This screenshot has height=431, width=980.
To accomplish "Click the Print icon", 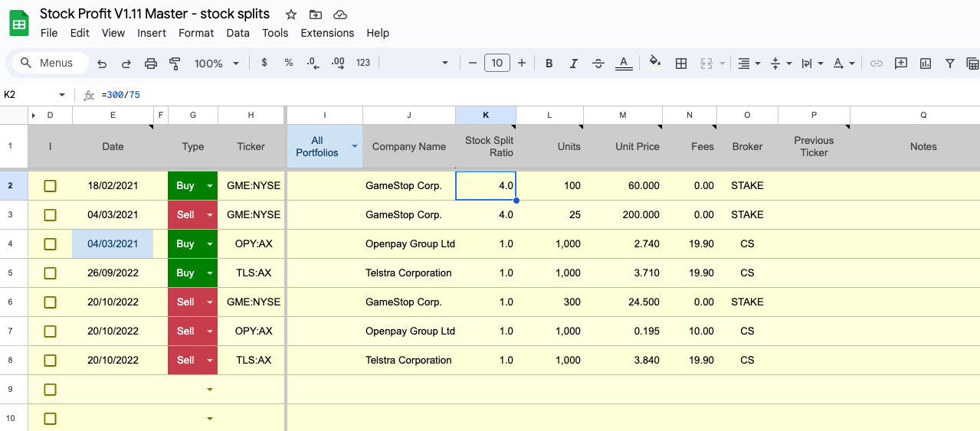I will coord(151,64).
